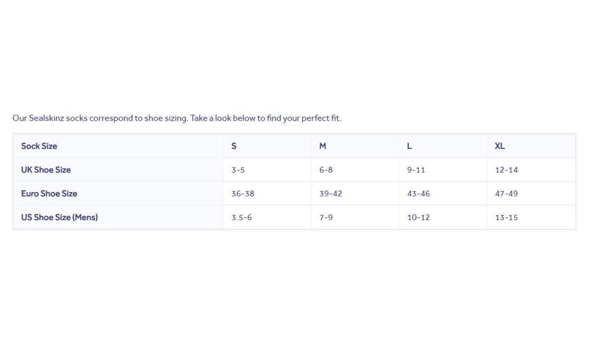Viewport: 591px width, 364px height.
Task: Select the L sock size column header
Action: [x=409, y=146]
